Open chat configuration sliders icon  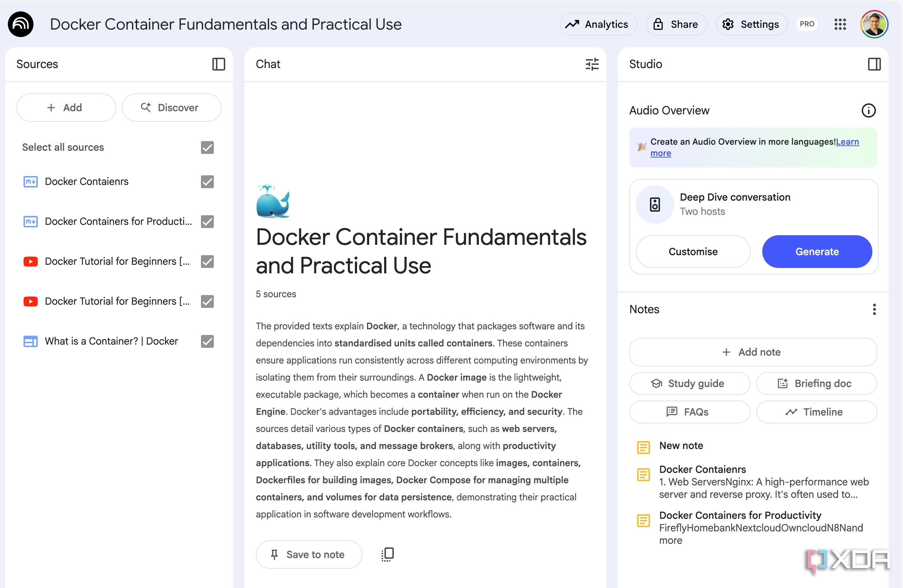pos(592,64)
